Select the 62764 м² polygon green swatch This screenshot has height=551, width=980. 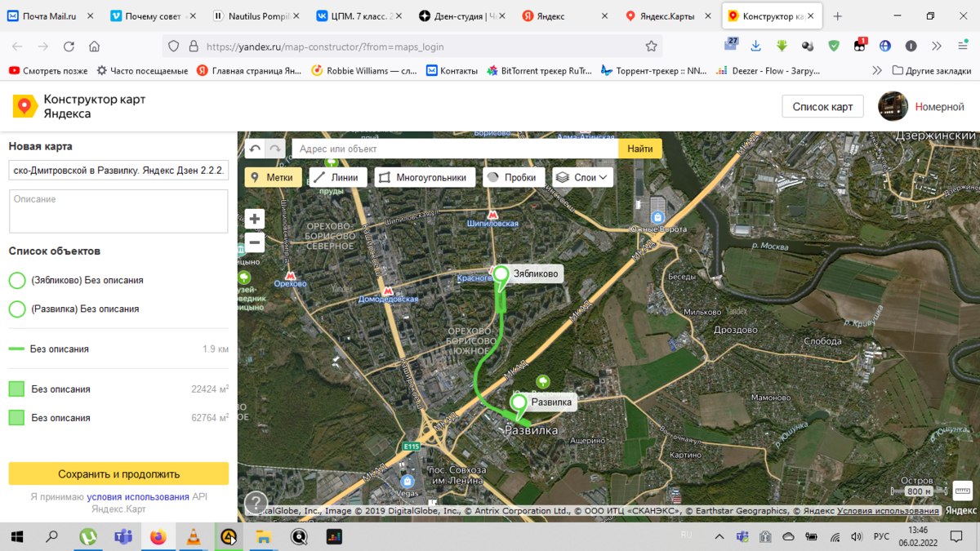(16, 418)
